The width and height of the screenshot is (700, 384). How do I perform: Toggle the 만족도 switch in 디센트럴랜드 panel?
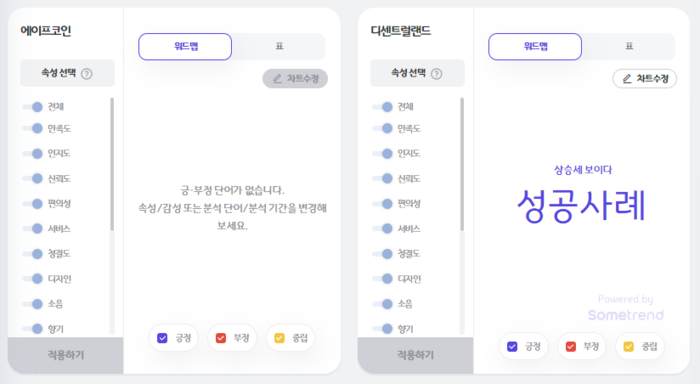pyautogui.click(x=383, y=129)
